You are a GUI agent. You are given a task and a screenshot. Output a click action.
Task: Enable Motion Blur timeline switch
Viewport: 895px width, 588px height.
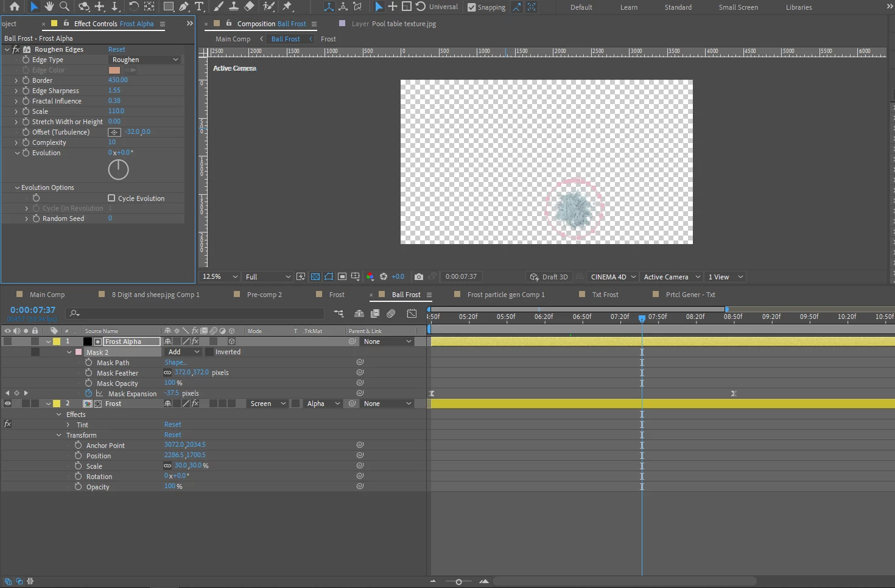[x=391, y=313]
